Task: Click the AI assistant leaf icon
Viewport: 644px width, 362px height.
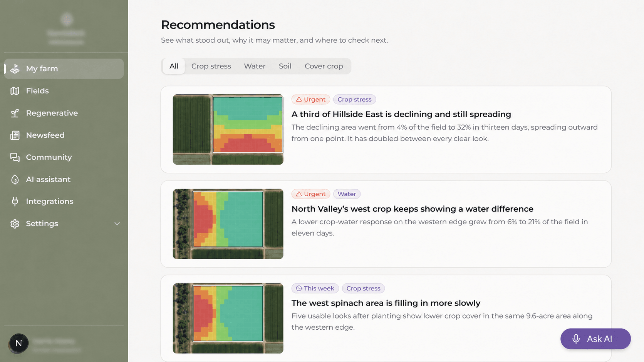Action: [15, 180]
